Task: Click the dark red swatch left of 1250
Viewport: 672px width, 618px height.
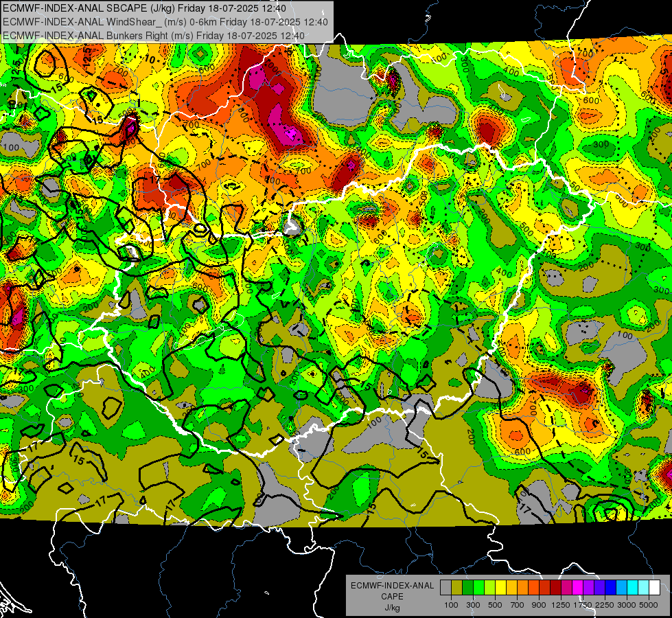Action: (555, 587)
